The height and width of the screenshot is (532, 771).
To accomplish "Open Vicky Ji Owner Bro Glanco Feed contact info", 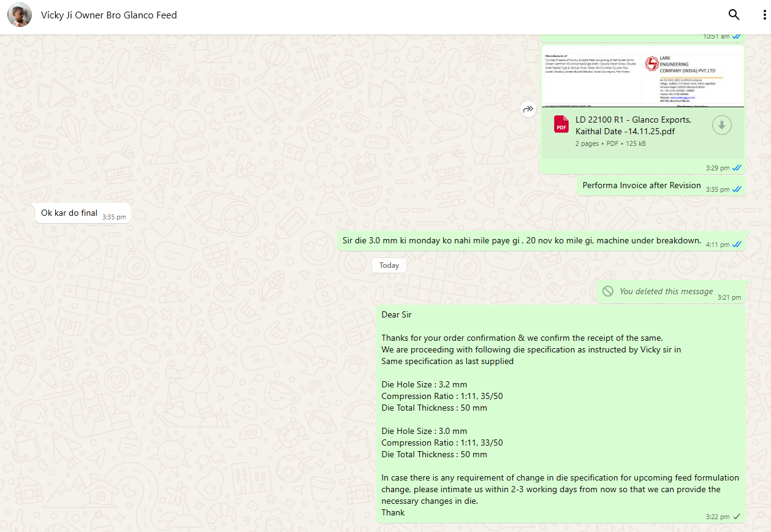I will point(109,15).
